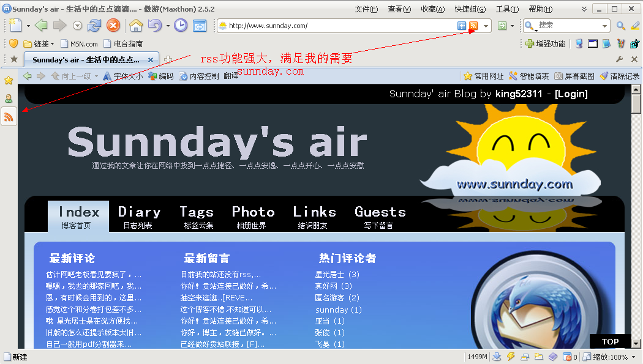Image resolution: width=643 pixels, height=364 pixels.
Task: Expand the search box dropdown arrow
Action: point(604,26)
